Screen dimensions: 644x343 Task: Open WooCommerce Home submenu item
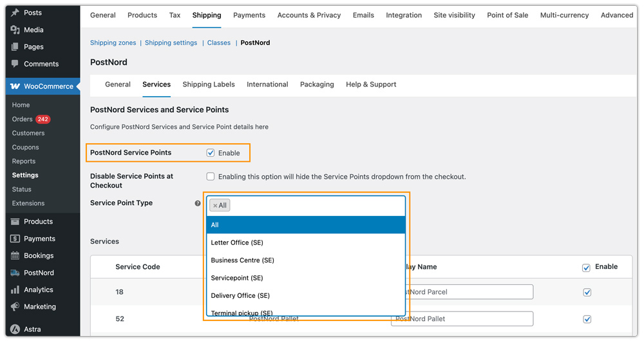[x=21, y=105]
